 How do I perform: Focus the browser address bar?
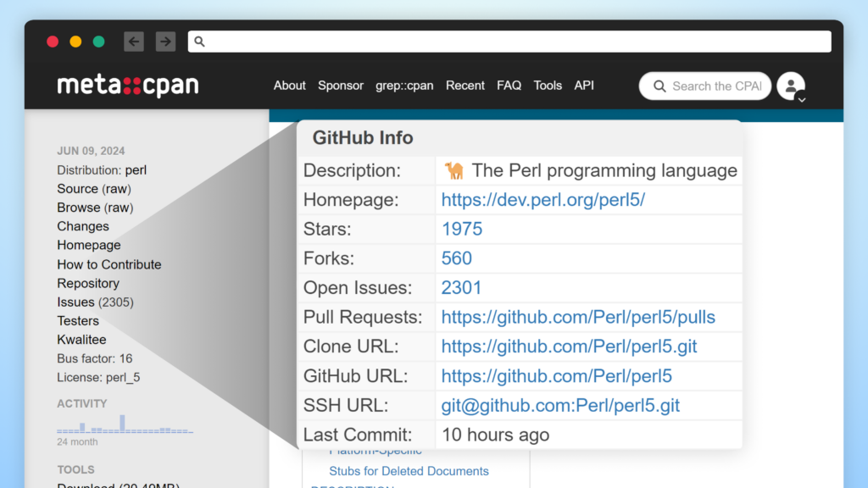[509, 42]
